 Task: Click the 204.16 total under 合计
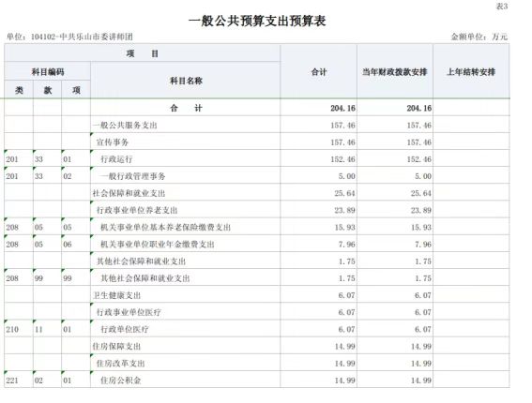tap(342, 108)
